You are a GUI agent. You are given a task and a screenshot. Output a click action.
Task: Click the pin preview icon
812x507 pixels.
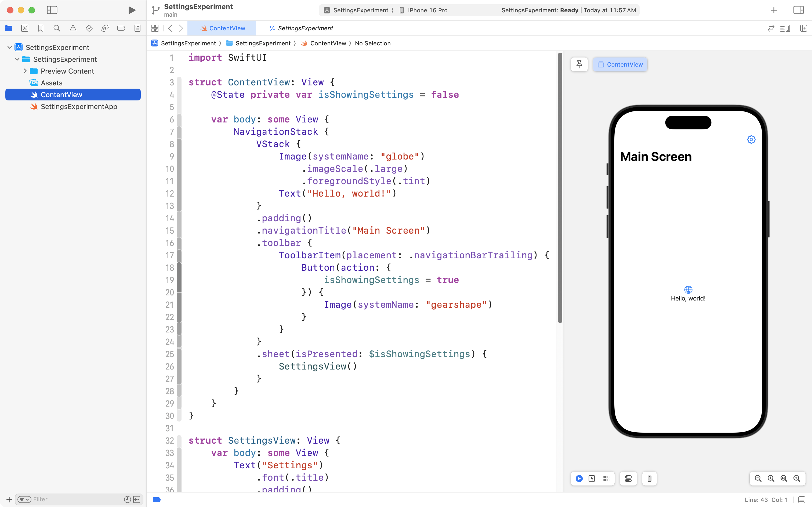coord(579,64)
